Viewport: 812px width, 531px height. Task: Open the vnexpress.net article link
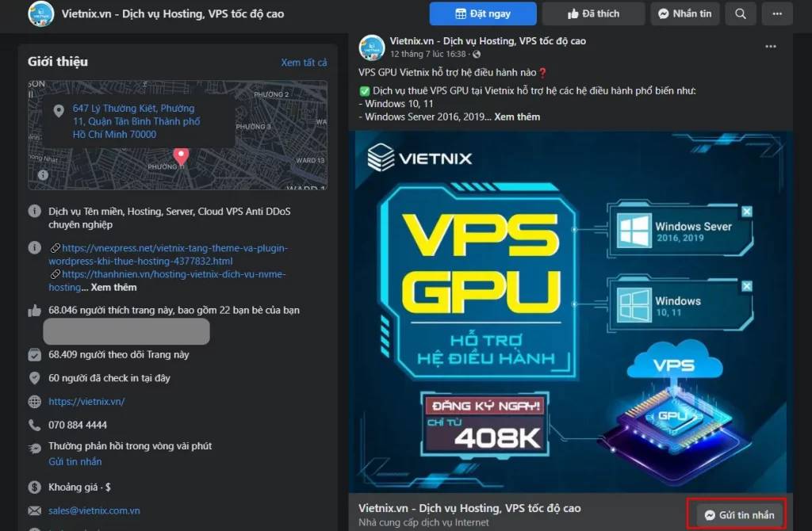click(x=168, y=254)
